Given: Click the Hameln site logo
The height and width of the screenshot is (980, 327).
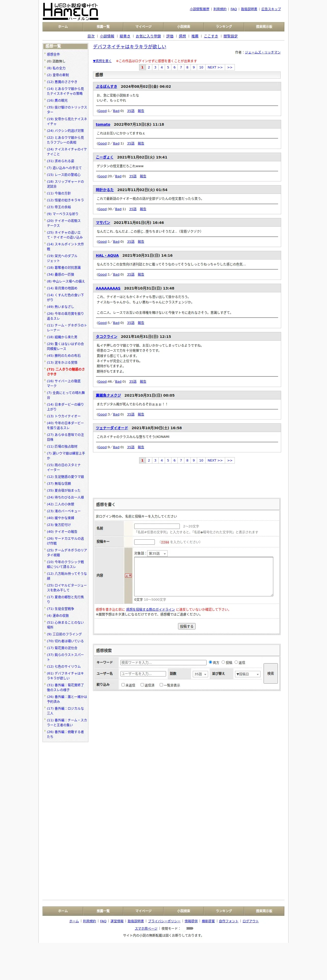Looking at the screenshot, I should point(71,11).
